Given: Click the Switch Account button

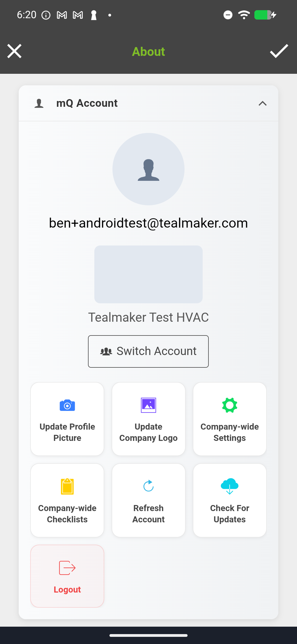Looking at the screenshot, I should click(x=148, y=351).
